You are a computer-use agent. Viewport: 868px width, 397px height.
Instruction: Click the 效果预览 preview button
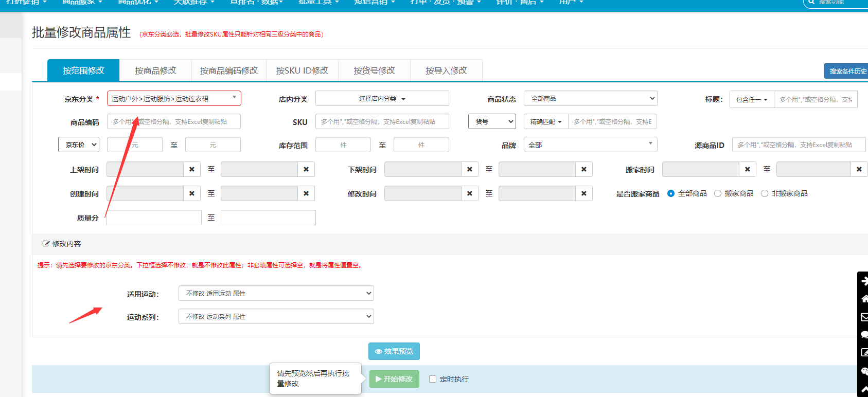[394, 351]
